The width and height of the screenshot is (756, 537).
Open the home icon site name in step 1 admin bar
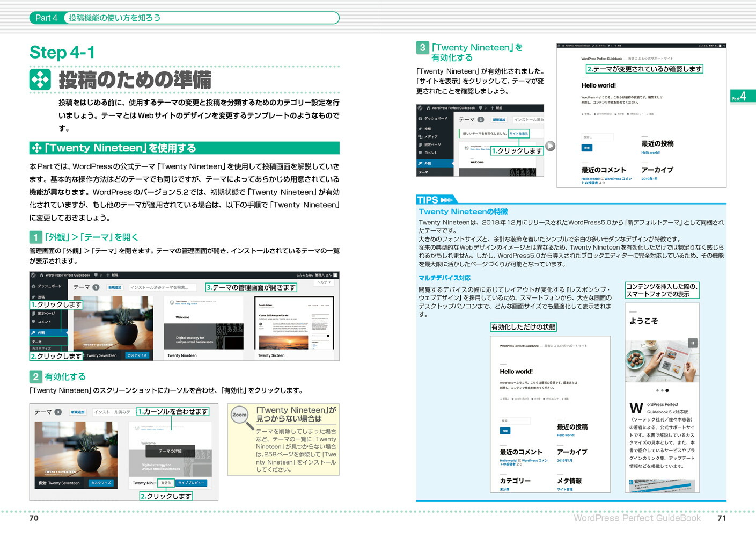tap(65, 275)
